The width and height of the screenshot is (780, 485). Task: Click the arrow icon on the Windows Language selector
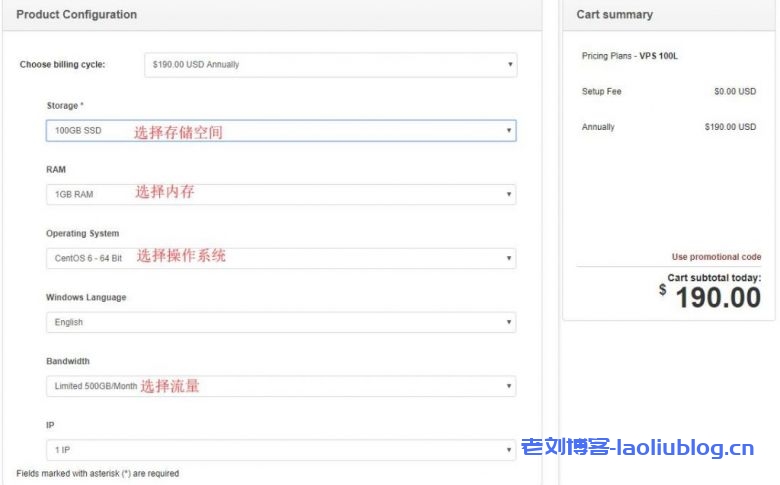click(508, 322)
